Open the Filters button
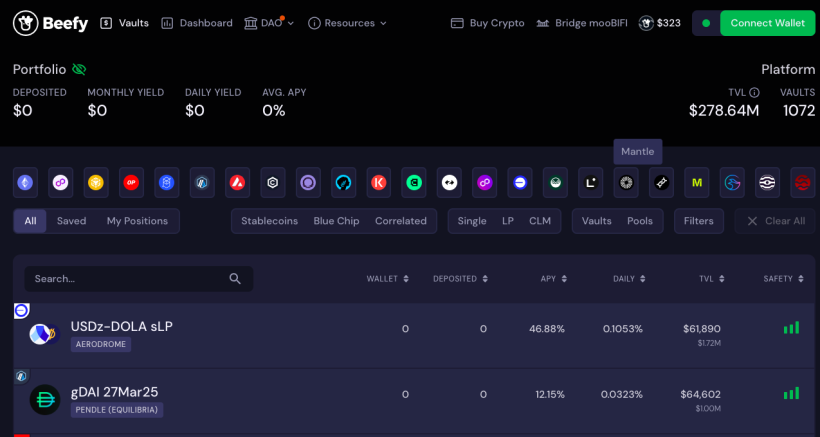Screen dimensions: 820x437 tap(699, 221)
